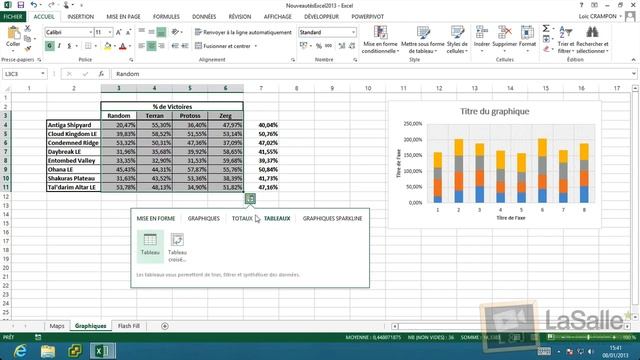640x360 pixels.
Task: Switch to the Maps sheet tab
Action: (x=57, y=326)
